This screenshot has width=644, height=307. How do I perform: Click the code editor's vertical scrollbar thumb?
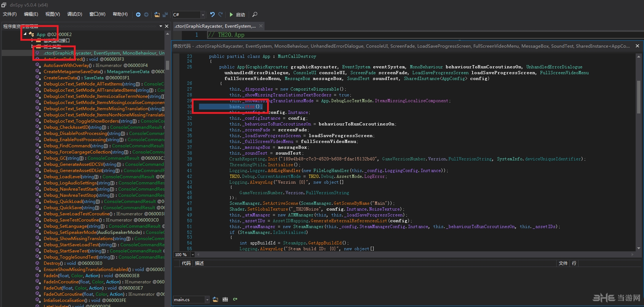tap(638, 96)
